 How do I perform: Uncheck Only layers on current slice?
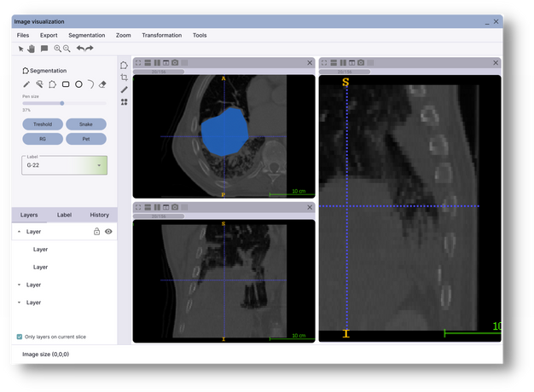point(20,337)
